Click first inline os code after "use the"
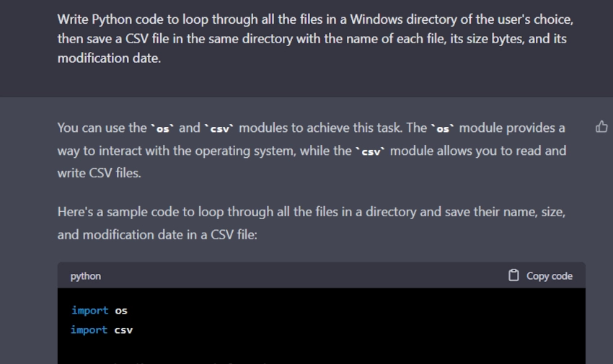This screenshot has width=613, height=364. coord(162,128)
